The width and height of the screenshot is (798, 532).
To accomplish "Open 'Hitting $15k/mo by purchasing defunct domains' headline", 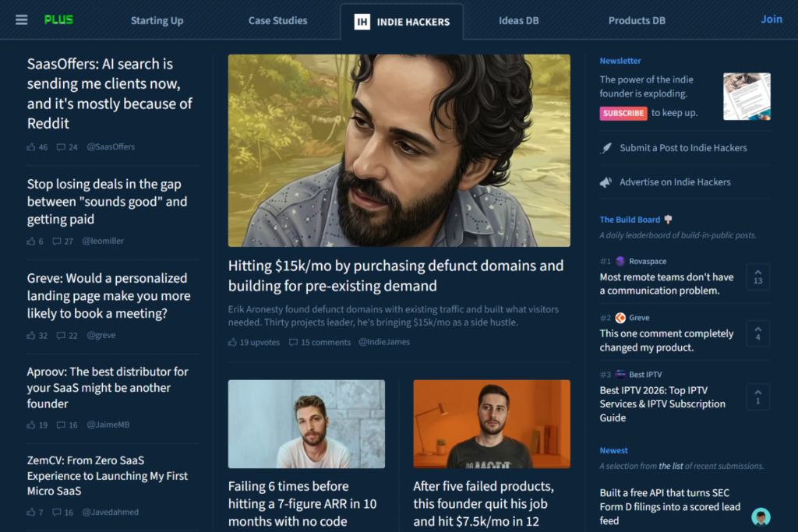I will (x=396, y=276).
